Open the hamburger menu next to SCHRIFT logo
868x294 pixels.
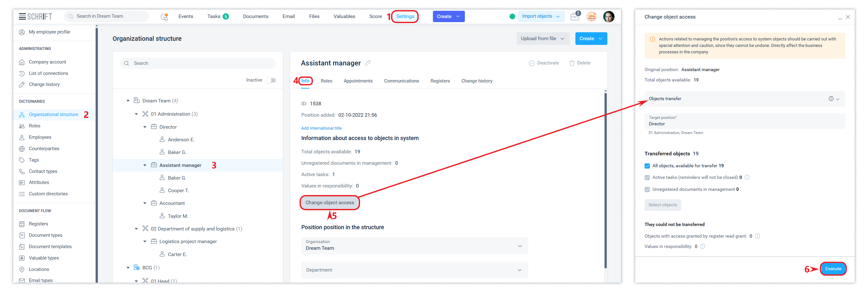[22, 16]
